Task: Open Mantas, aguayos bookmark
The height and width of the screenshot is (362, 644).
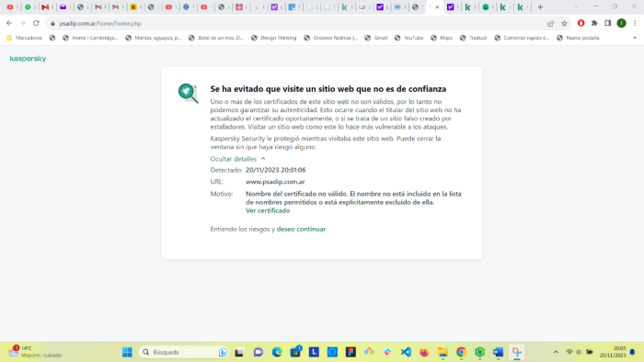Action: (x=154, y=38)
